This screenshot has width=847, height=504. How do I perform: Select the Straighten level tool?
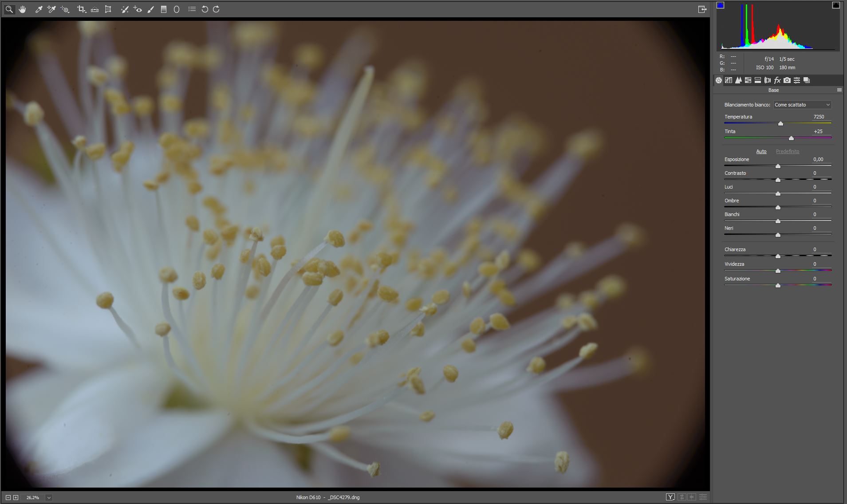pyautogui.click(x=95, y=9)
